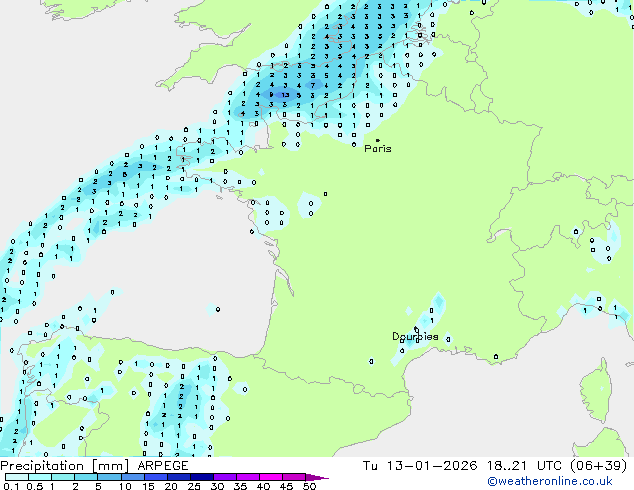
Task: Pick the palest legend swatch above 0.1
Action: click(17, 477)
